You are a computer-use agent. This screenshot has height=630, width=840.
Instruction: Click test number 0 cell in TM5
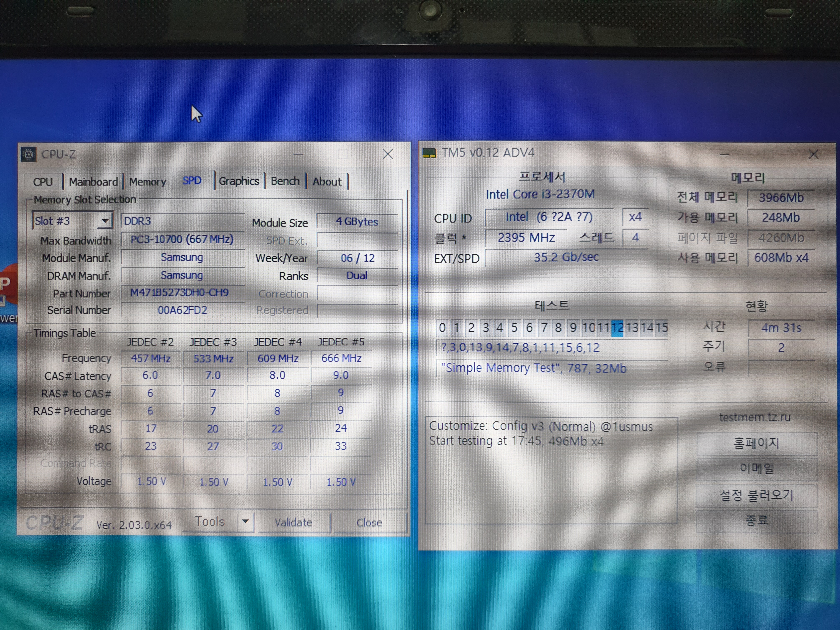(x=442, y=328)
